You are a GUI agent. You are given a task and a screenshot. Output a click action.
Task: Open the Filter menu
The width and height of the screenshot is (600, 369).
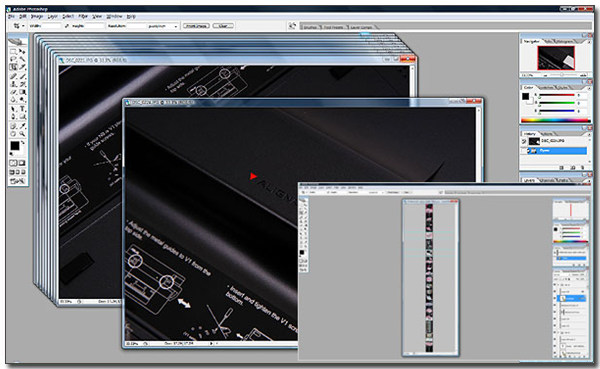tap(83, 16)
